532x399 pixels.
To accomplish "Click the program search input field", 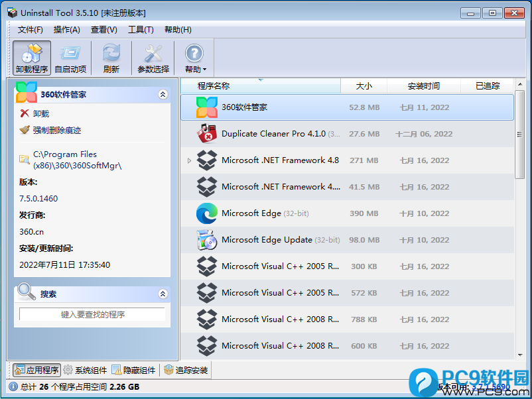I will point(92,314).
